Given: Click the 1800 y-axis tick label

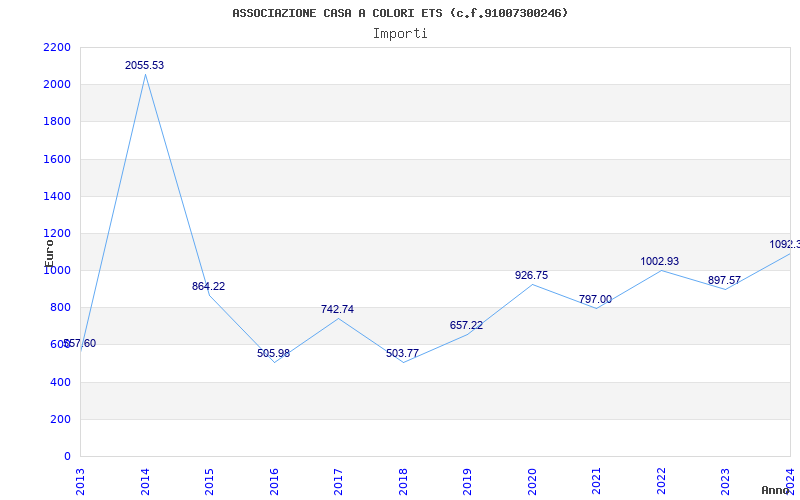Looking at the screenshot, I should [57, 122].
